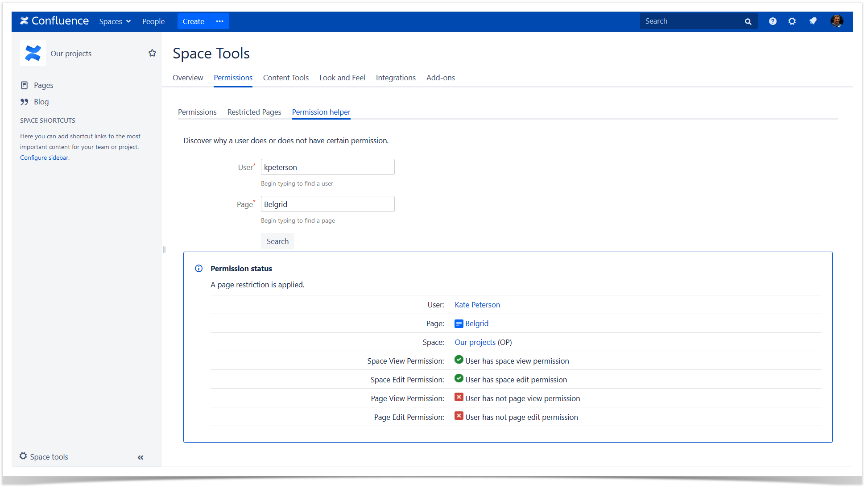Click green check for space view permission
The height and width of the screenshot is (489, 868).
[459, 360]
